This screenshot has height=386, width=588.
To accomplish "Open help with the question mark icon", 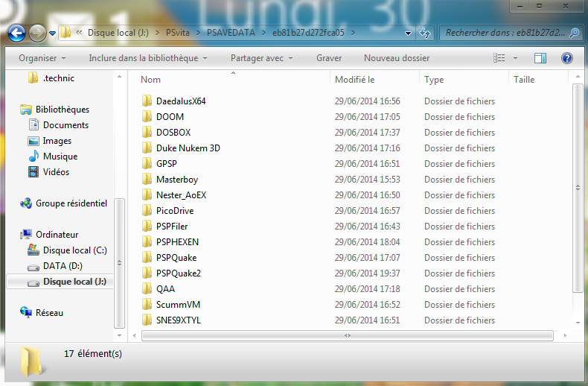I will point(567,58).
